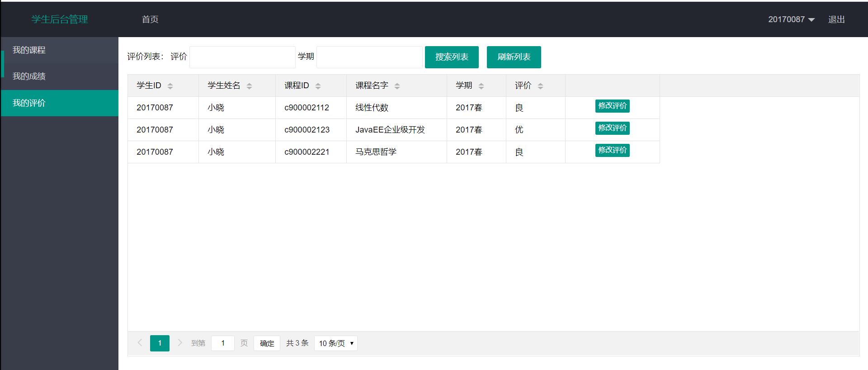The height and width of the screenshot is (370, 868).
Task: Click 退出 to log out
Action: pos(836,19)
